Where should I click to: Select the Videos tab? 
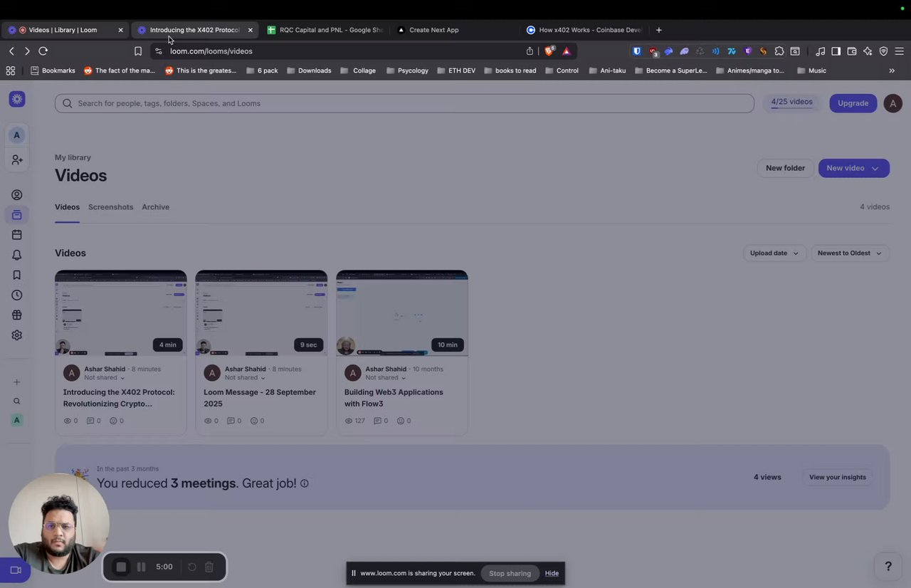tap(67, 207)
